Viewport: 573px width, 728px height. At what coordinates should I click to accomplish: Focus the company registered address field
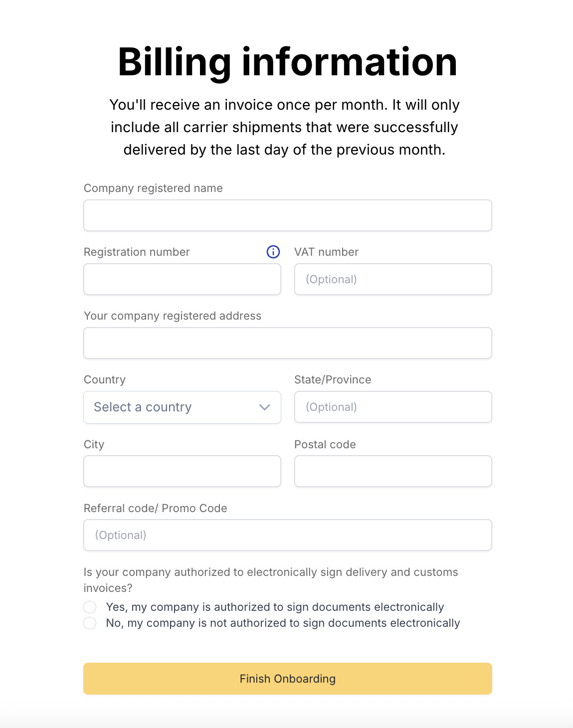pyautogui.click(x=287, y=343)
